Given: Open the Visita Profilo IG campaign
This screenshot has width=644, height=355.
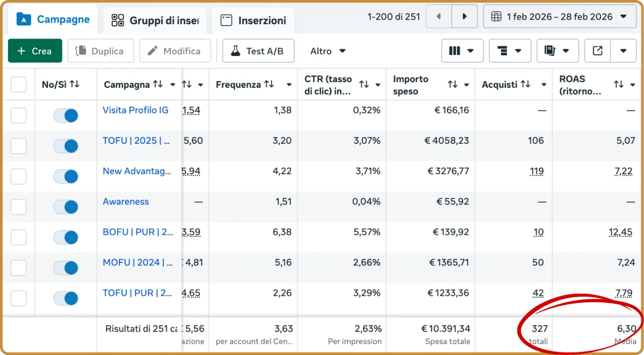Looking at the screenshot, I should point(135,110).
